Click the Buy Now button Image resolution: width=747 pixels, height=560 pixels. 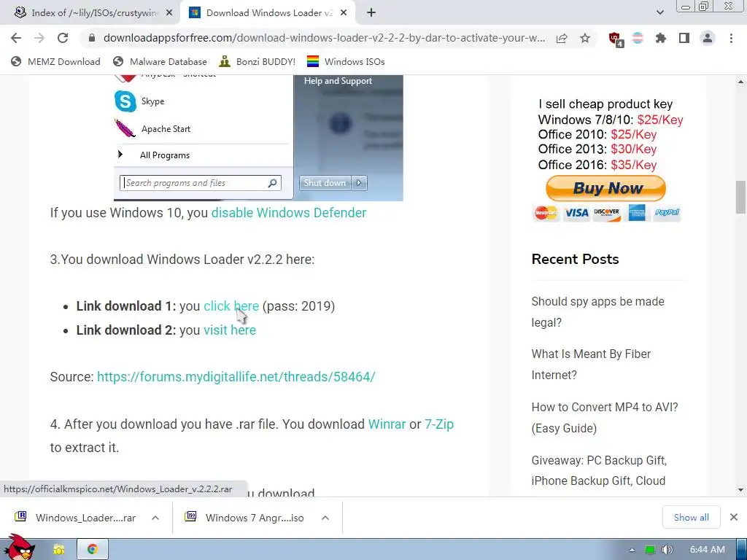click(605, 188)
